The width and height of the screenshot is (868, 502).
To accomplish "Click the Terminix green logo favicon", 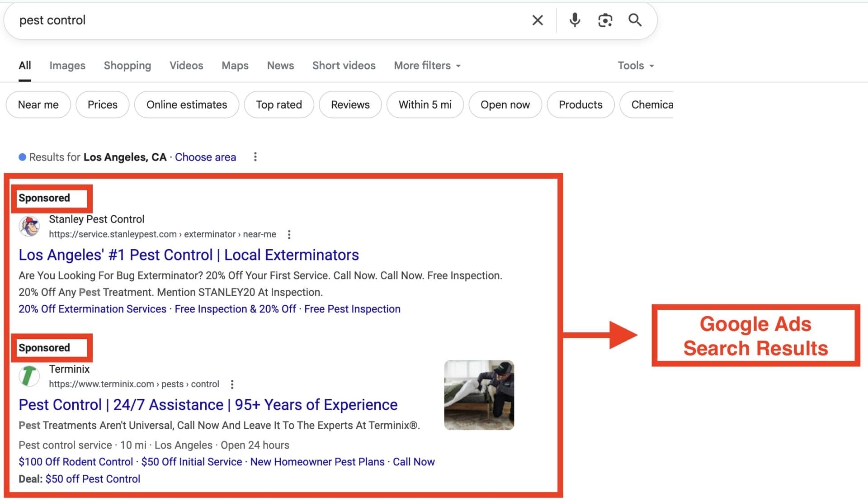I will (28, 376).
